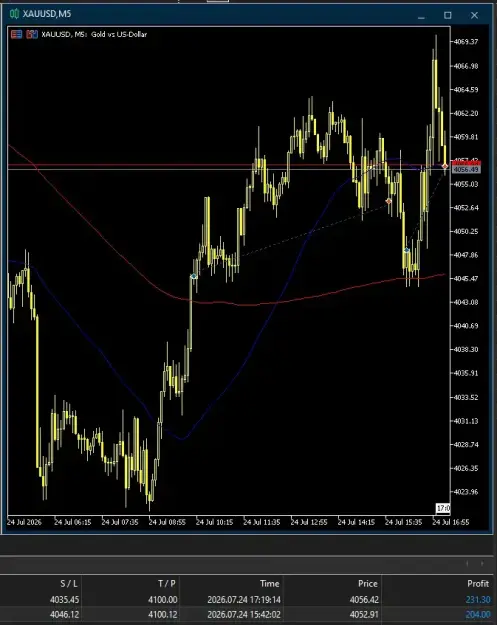Open the depth of market icon
The height and width of the screenshot is (625, 497).
32,34
